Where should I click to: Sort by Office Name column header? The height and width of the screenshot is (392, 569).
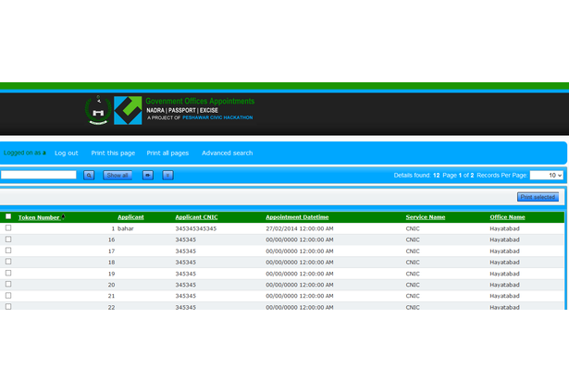(x=507, y=217)
